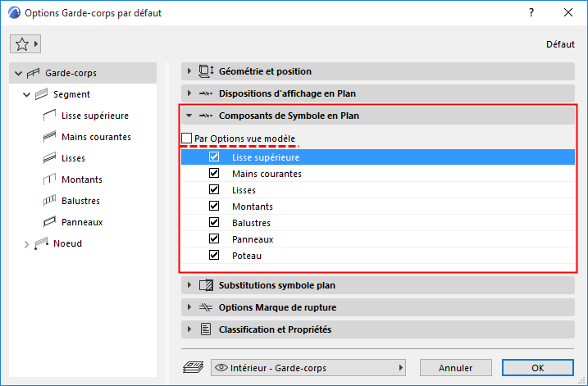Click the help question mark button

tap(531, 13)
